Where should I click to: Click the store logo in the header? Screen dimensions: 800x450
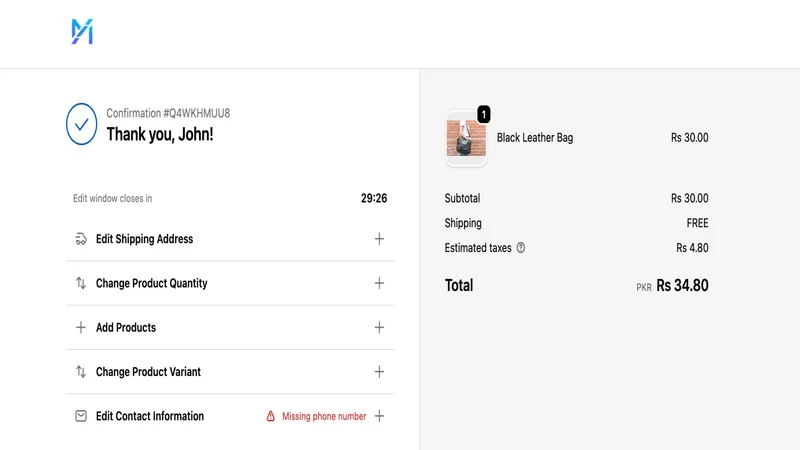click(x=82, y=32)
